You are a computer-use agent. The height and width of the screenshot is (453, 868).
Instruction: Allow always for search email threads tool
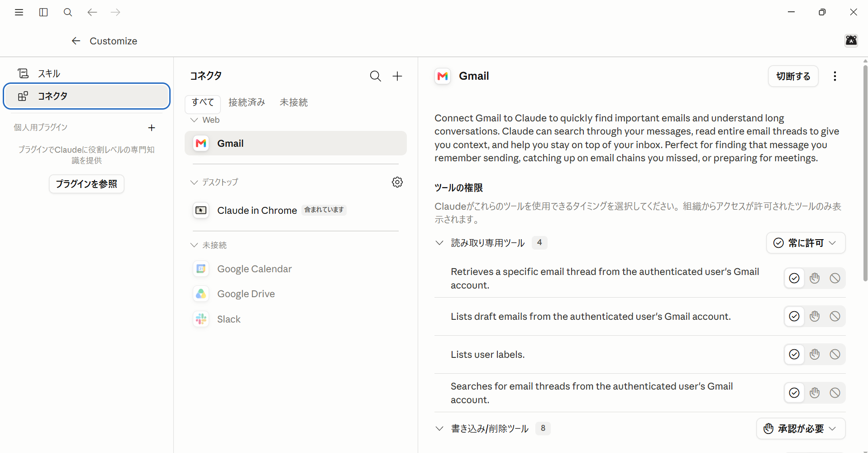pyautogui.click(x=794, y=393)
